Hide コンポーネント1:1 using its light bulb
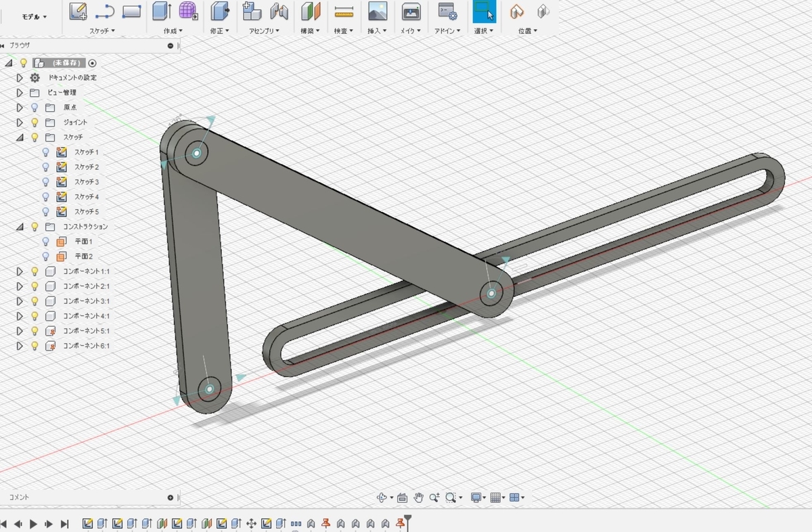Image resolution: width=812 pixels, height=532 pixels. [33, 271]
